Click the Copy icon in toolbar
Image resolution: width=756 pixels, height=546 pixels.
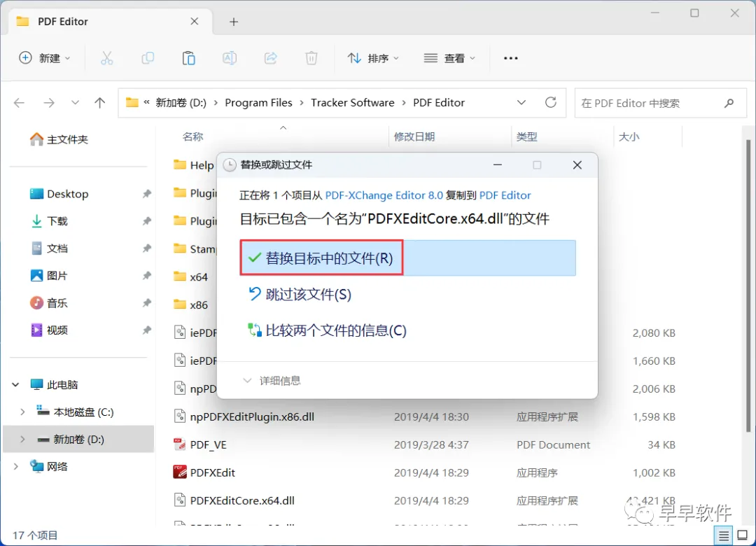tap(148, 58)
